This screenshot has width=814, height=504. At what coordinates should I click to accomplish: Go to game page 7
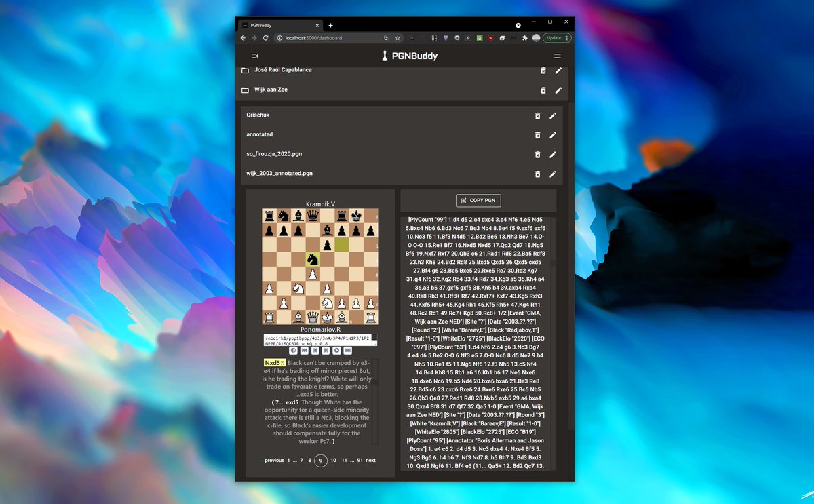(301, 461)
